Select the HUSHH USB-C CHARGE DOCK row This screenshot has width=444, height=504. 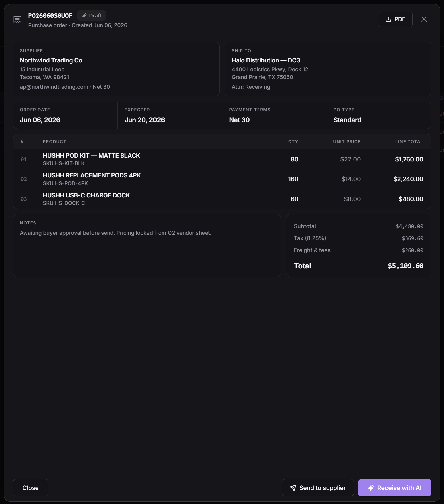click(x=222, y=199)
